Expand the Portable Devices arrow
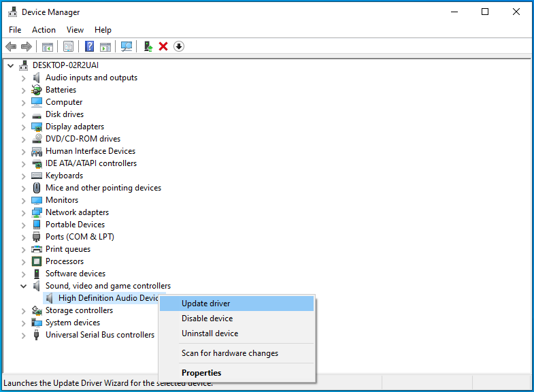Image resolution: width=534 pixels, height=392 pixels. [x=23, y=225]
